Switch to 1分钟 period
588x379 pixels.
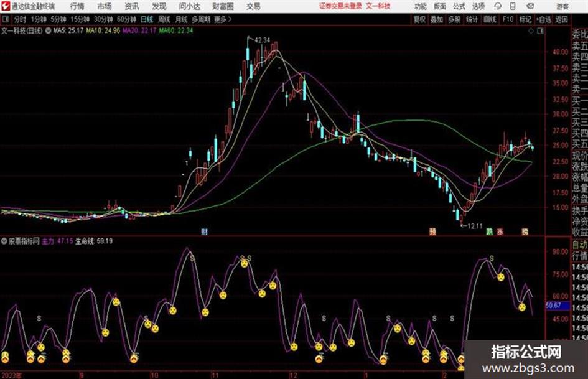click(39, 19)
